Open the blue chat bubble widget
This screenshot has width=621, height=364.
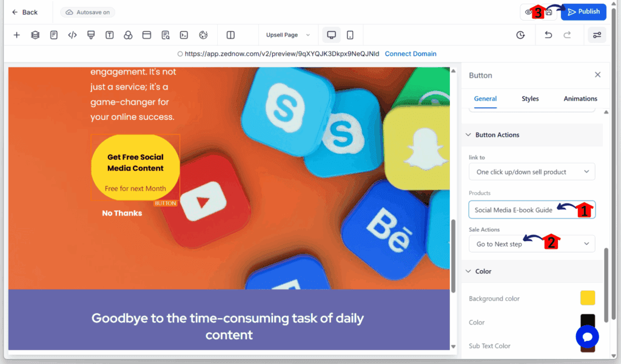click(x=587, y=337)
